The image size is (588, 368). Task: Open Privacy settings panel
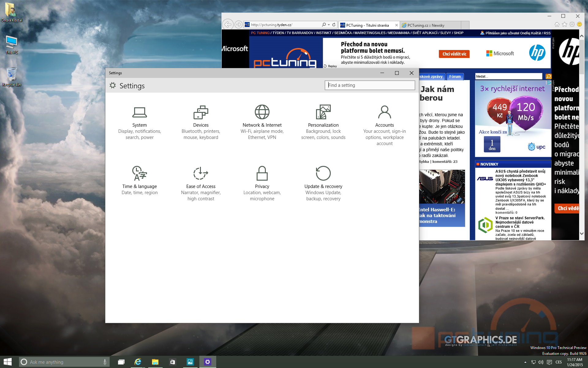[x=262, y=182]
